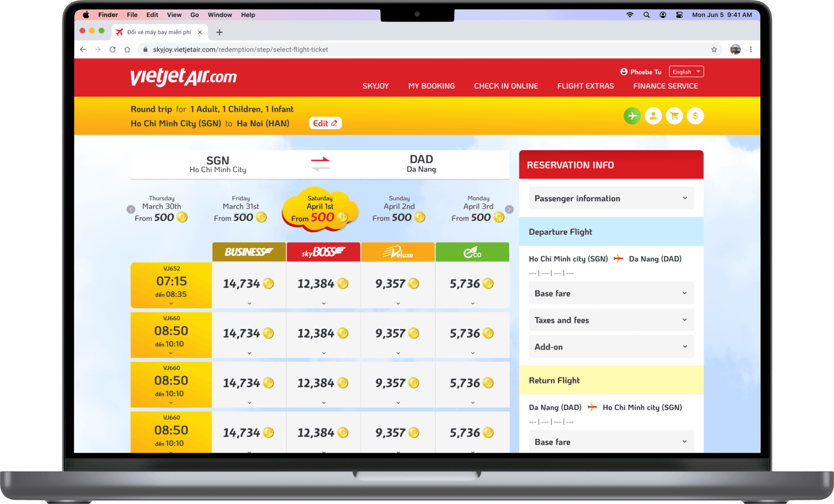Click the Edit button for trip details
834x504 pixels.
(x=325, y=123)
